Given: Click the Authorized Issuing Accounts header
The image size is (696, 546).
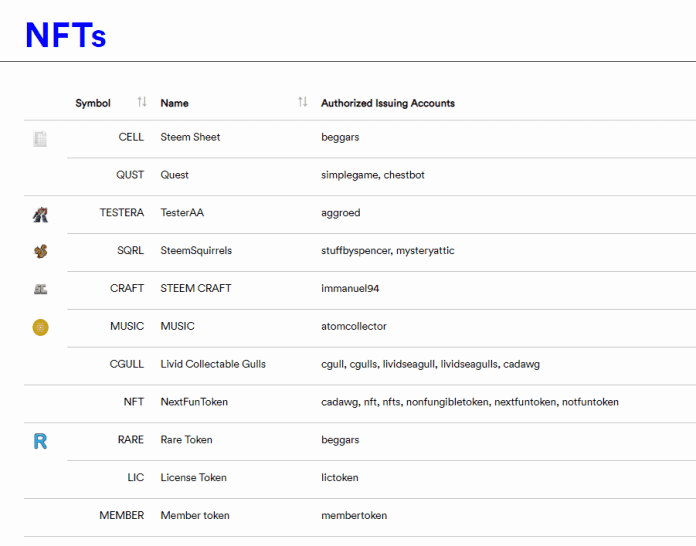Looking at the screenshot, I should [388, 103].
